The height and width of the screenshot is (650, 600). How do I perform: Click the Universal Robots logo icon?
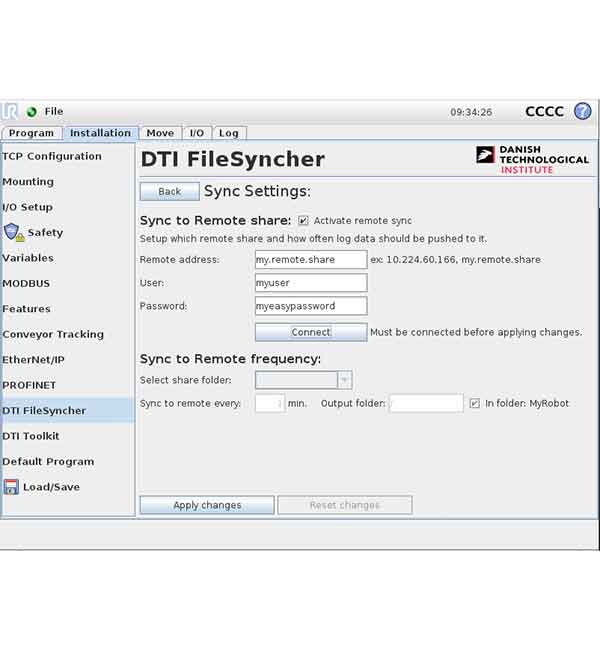pyautogui.click(x=10, y=112)
